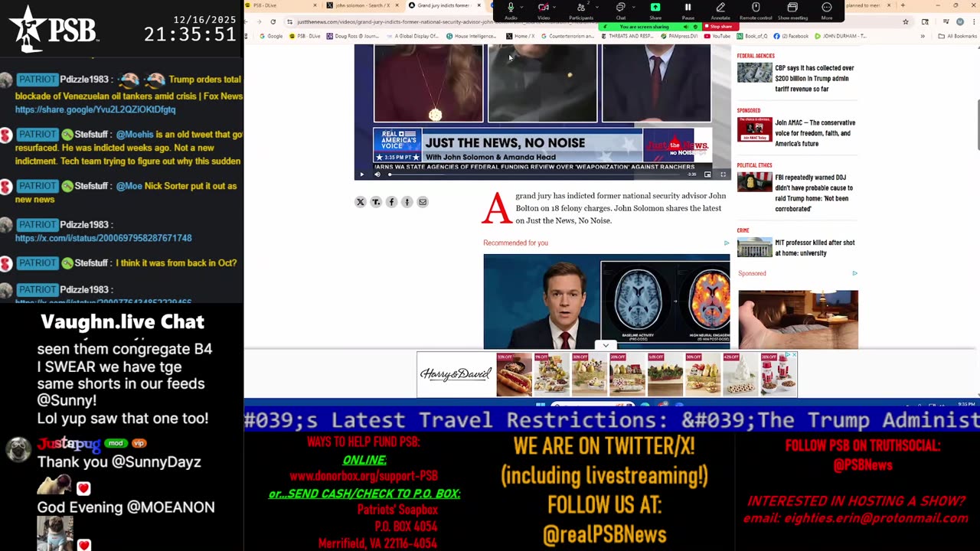Switch to PSB - DLive browser tab

[x=279, y=5]
